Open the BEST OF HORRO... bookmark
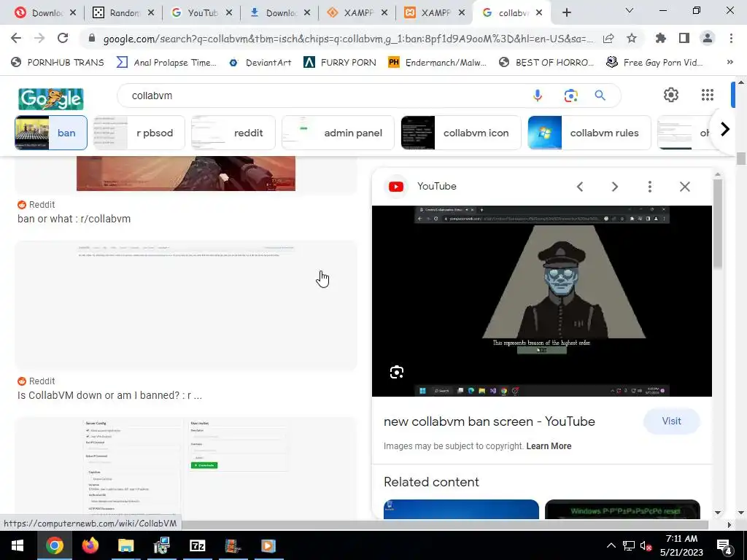Screen dimensions: 747x560 click(x=546, y=63)
